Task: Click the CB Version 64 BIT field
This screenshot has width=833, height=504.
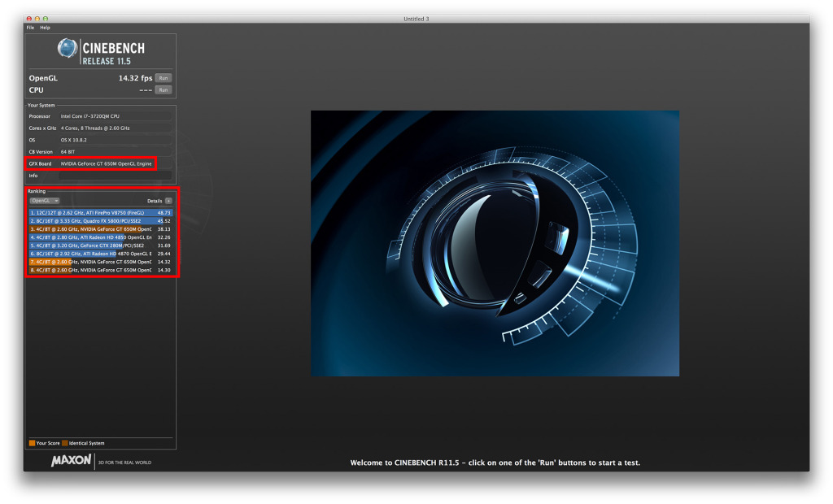Action: [x=115, y=152]
